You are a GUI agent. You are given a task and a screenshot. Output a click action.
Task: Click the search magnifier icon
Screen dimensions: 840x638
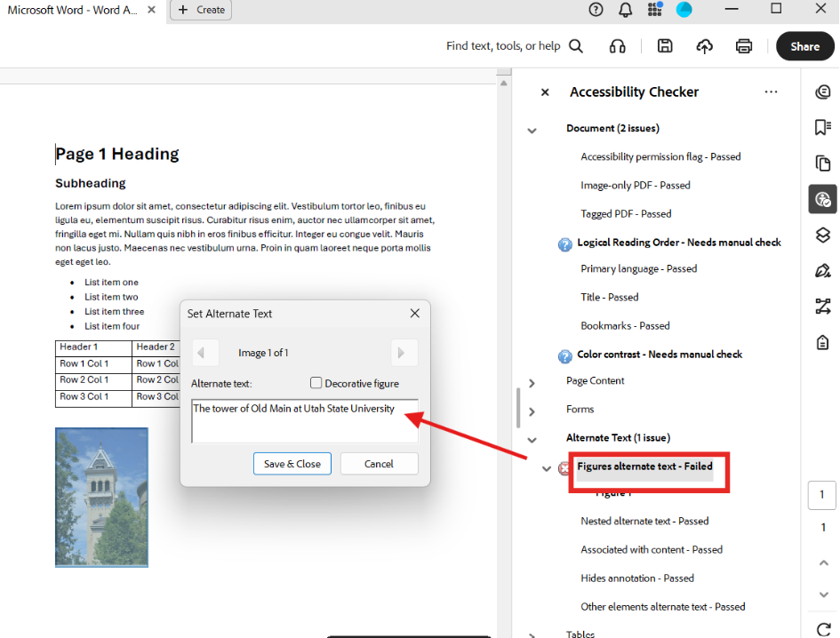[576, 46]
